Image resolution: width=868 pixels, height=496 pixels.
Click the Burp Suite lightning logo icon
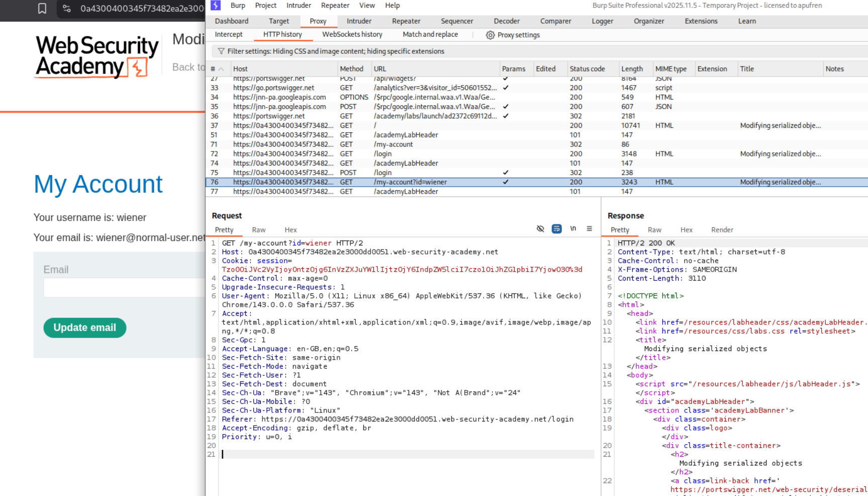216,6
